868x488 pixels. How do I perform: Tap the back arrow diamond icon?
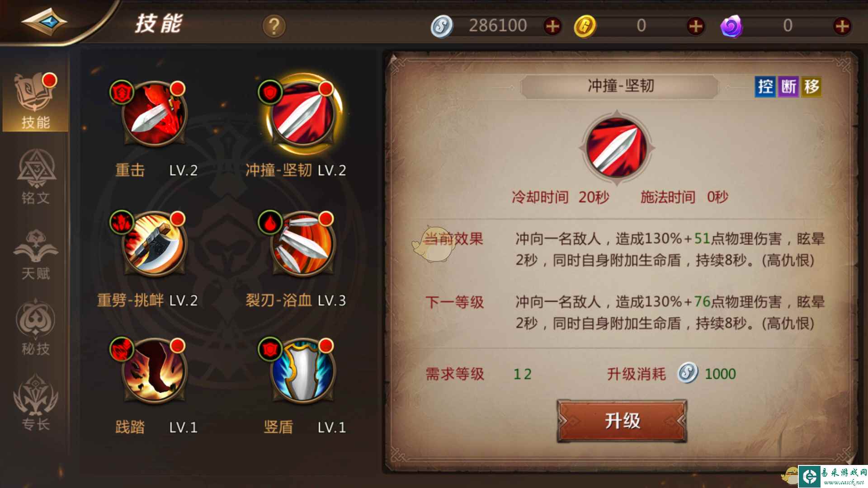click(44, 21)
